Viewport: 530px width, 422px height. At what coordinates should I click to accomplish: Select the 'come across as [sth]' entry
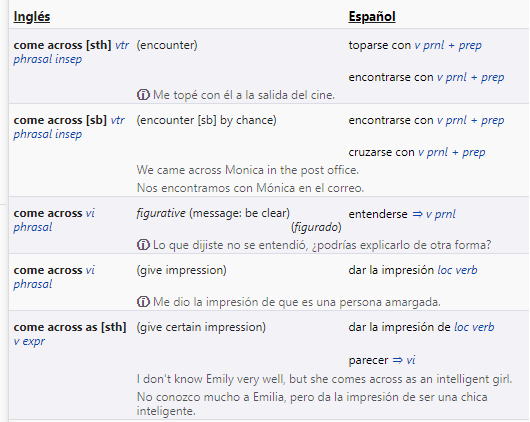[x=70, y=327]
